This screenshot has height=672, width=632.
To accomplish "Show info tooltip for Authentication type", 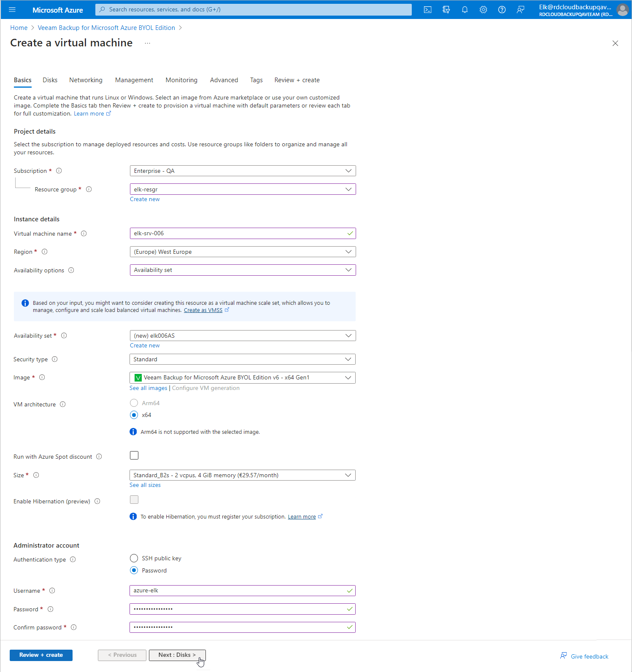I will tap(73, 559).
